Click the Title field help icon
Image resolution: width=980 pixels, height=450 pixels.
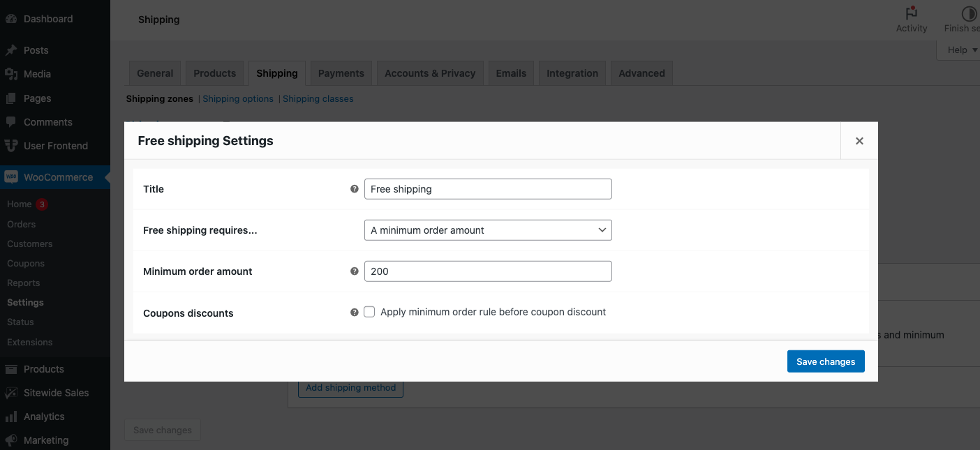tap(354, 188)
